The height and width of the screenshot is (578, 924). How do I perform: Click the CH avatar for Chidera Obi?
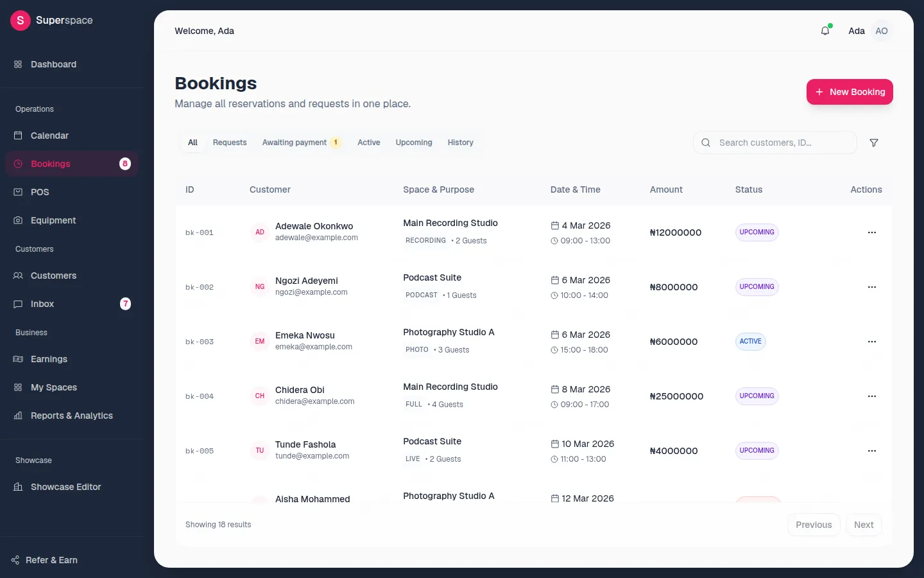tap(260, 396)
